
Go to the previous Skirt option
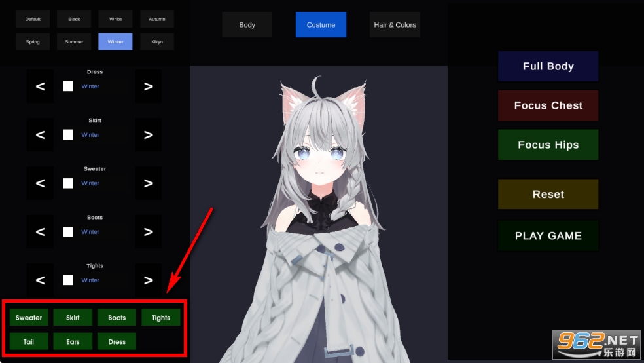[40, 135]
